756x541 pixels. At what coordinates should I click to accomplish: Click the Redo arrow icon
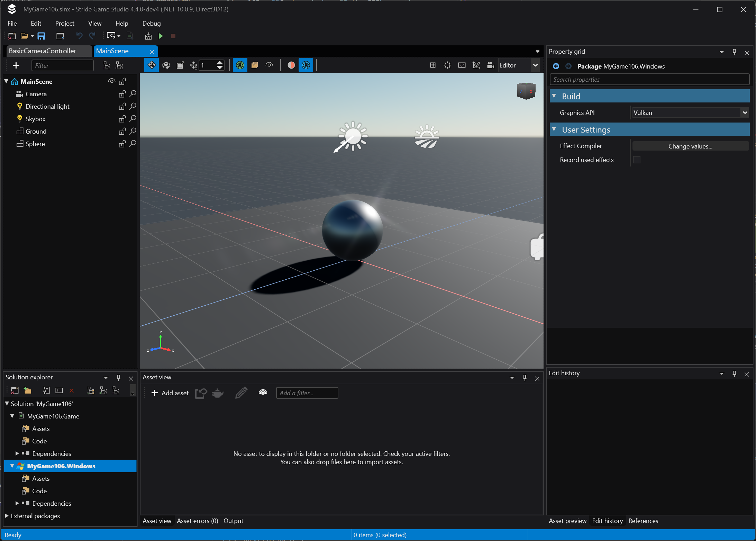click(92, 36)
